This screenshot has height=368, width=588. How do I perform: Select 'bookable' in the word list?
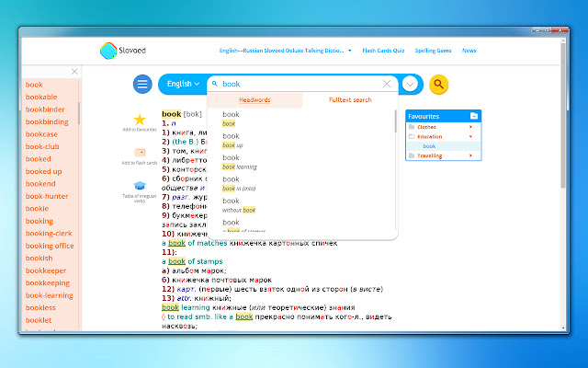point(41,98)
